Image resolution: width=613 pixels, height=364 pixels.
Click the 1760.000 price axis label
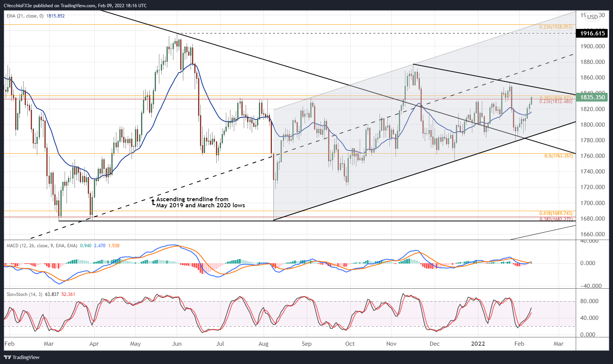coord(592,156)
